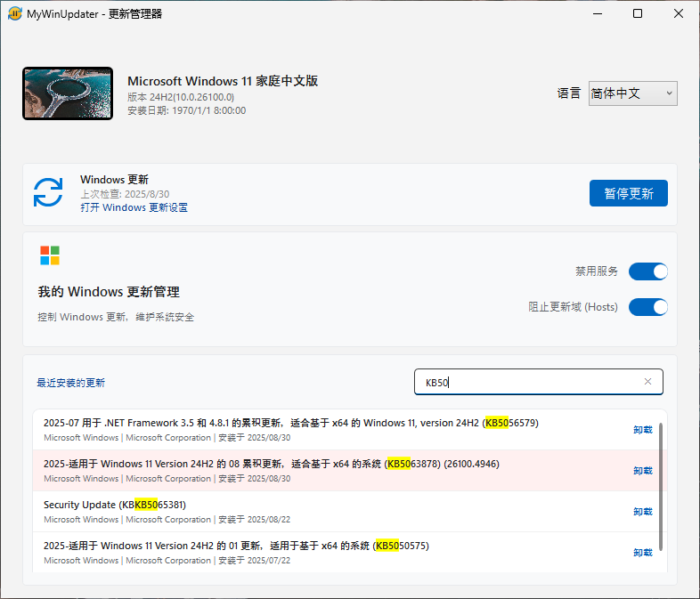Click the 安装于 2025/08/22 detail text
Image resolution: width=700 pixels, height=599 pixels.
(255, 520)
